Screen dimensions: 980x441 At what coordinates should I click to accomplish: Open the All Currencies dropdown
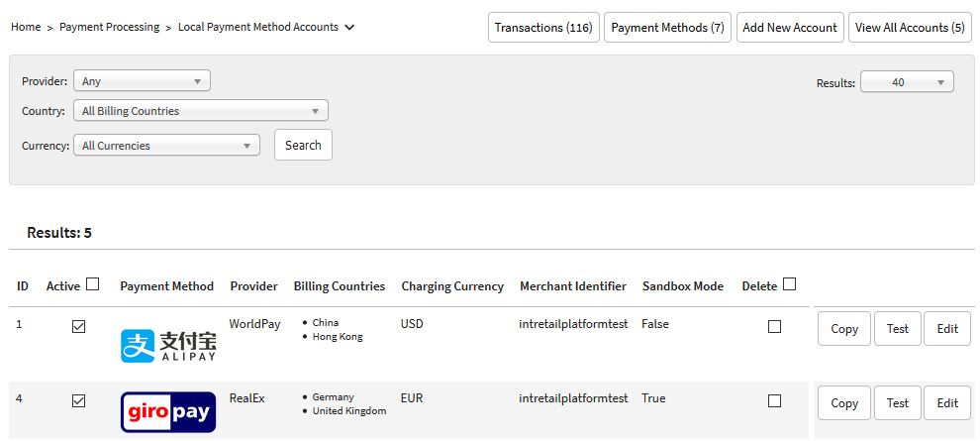tap(166, 146)
